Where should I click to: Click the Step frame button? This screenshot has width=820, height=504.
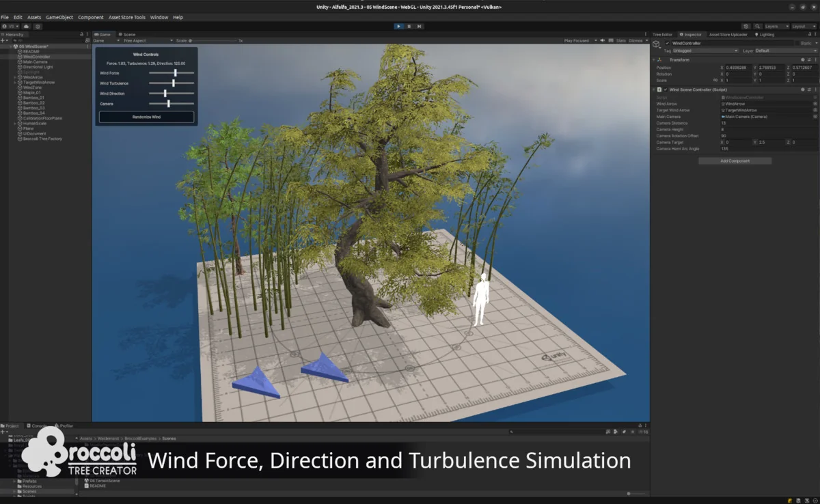pos(419,26)
